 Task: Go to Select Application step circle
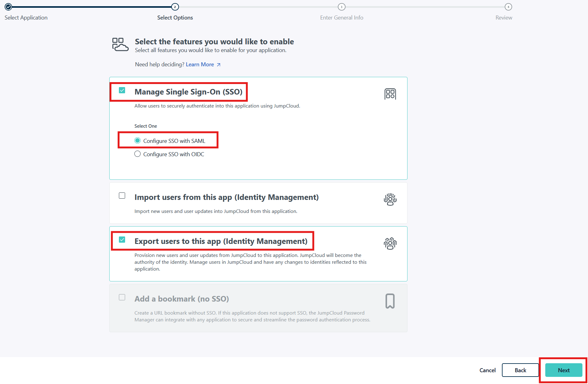tap(8, 7)
